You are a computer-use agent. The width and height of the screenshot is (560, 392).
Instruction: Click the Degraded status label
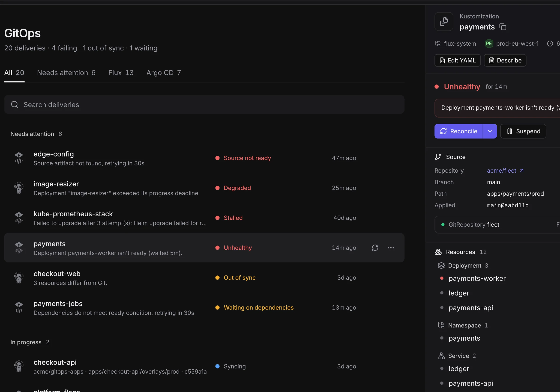pyautogui.click(x=237, y=188)
